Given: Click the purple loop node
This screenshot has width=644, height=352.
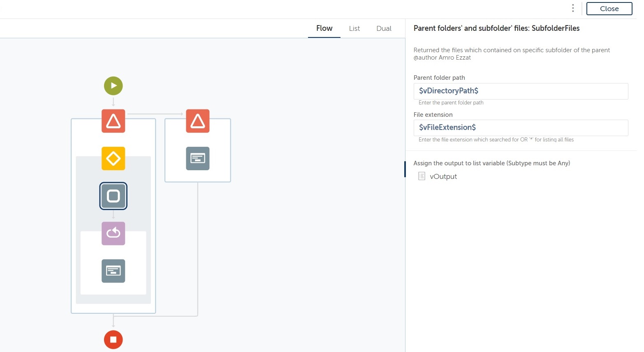Looking at the screenshot, I should [114, 233].
